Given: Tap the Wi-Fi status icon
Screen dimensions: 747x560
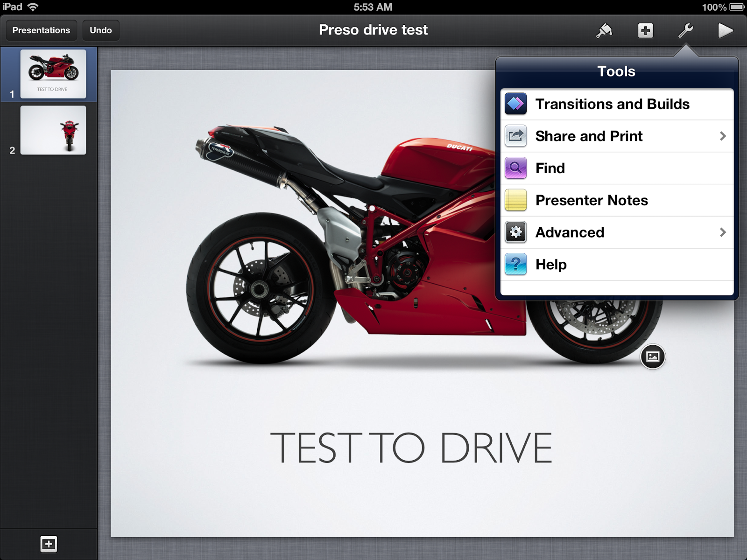Looking at the screenshot, I should [x=33, y=7].
